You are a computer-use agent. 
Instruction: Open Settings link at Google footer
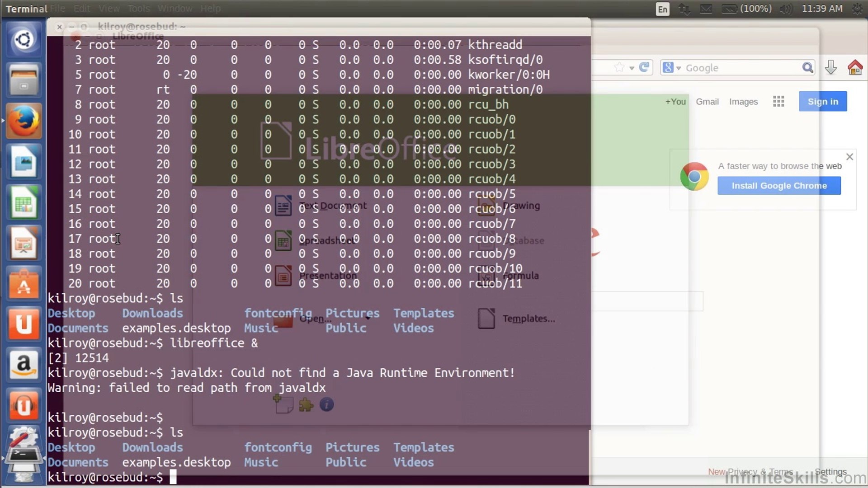(x=830, y=472)
